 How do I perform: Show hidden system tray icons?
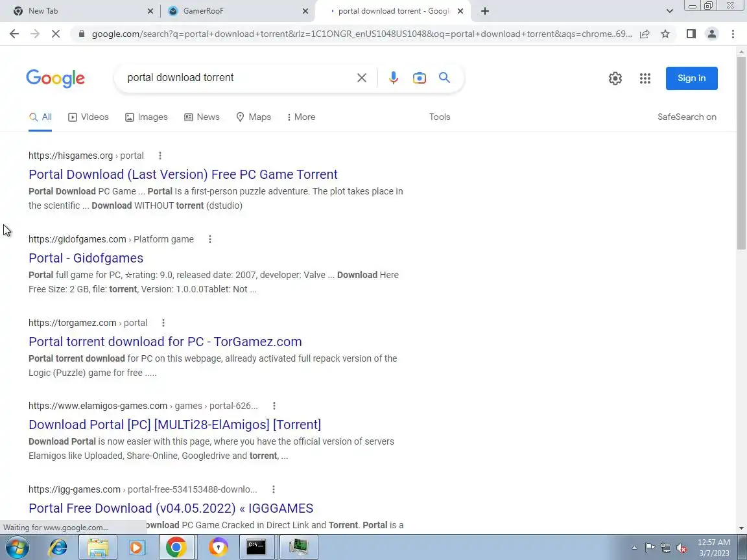tap(634, 548)
